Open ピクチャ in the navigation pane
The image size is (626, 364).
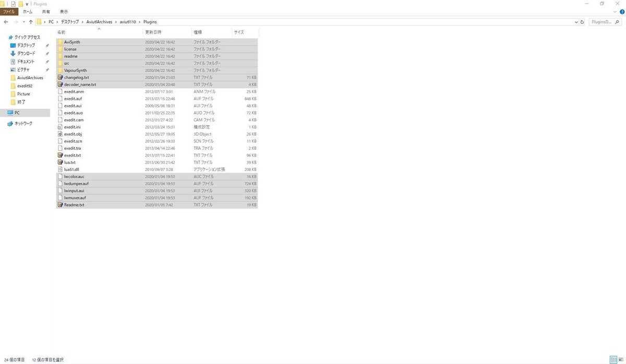point(20,69)
